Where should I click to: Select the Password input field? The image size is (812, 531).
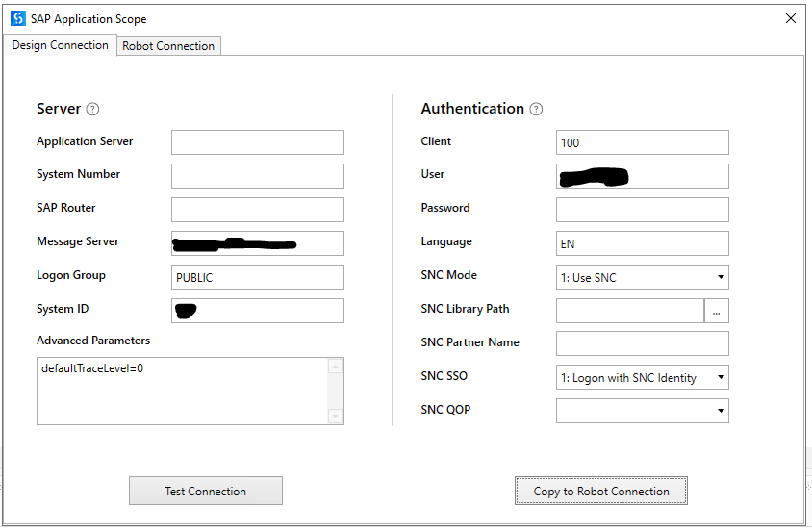coord(642,210)
